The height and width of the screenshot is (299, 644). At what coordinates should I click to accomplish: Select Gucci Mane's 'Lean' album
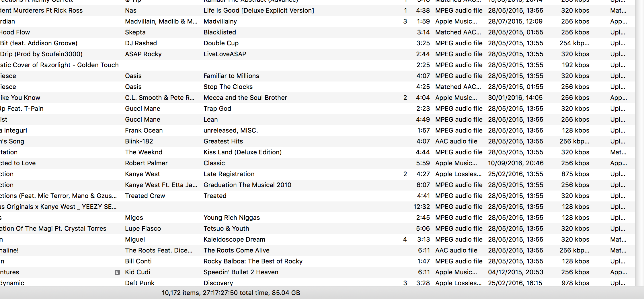[x=211, y=120]
